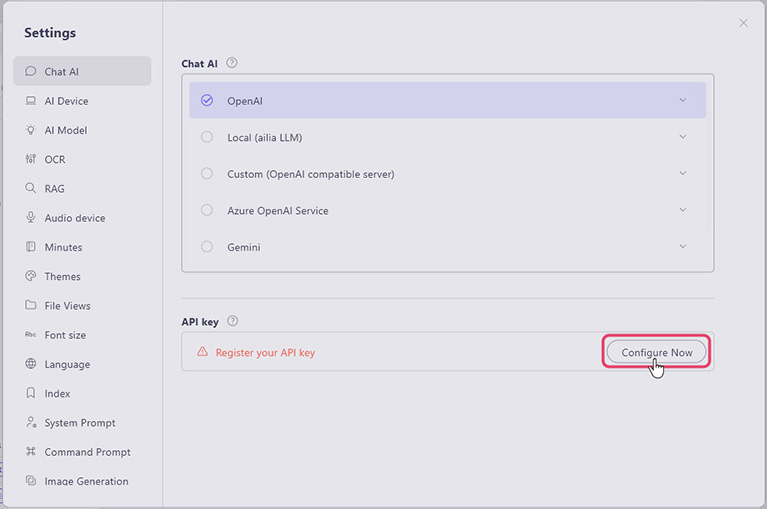Click the help icon beside Chat AI heading
Screen dimensions: 767x509
pyautogui.click(x=232, y=63)
